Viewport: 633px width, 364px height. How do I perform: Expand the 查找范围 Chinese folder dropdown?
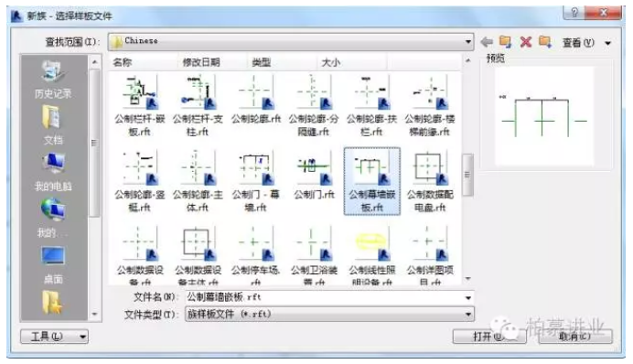(x=467, y=41)
